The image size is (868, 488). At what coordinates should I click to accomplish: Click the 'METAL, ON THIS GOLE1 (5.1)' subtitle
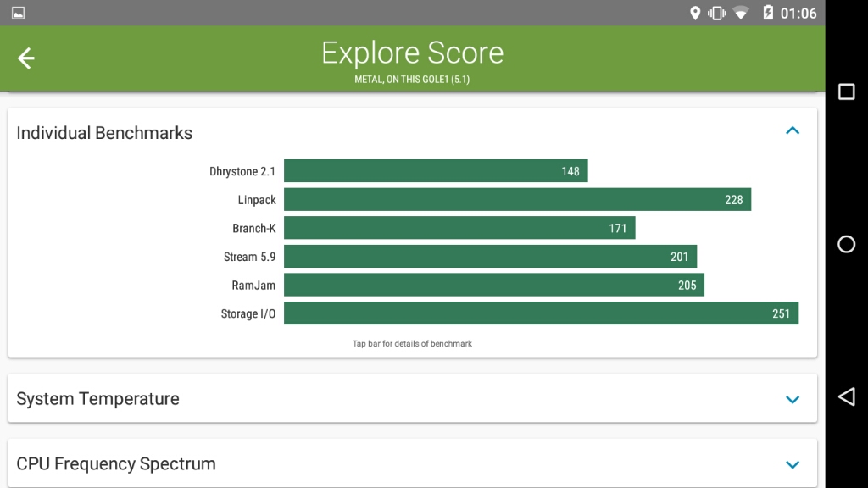coord(412,79)
